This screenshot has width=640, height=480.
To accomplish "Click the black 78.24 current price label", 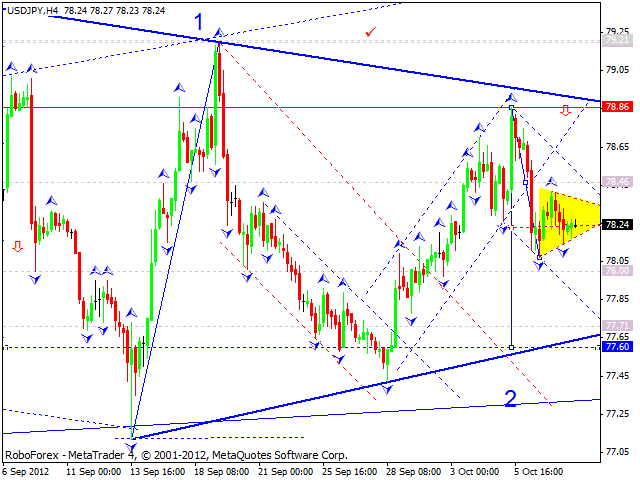I will tap(617, 224).
